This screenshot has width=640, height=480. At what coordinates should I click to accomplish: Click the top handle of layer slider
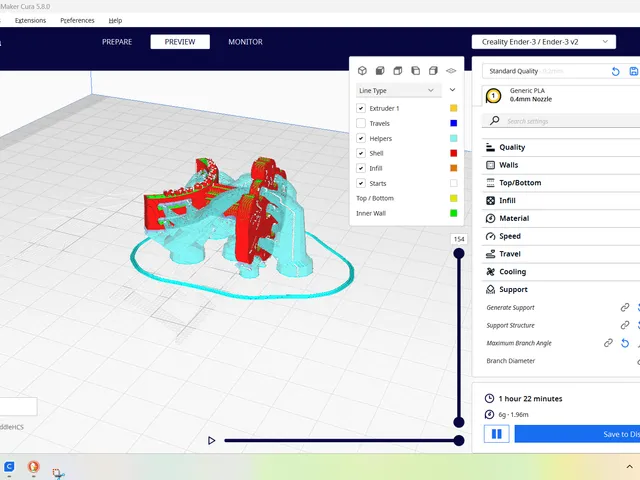(x=459, y=253)
